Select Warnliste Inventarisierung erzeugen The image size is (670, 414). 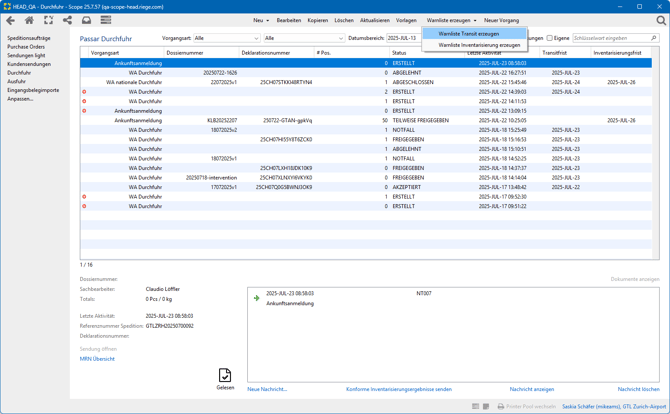click(x=474, y=45)
